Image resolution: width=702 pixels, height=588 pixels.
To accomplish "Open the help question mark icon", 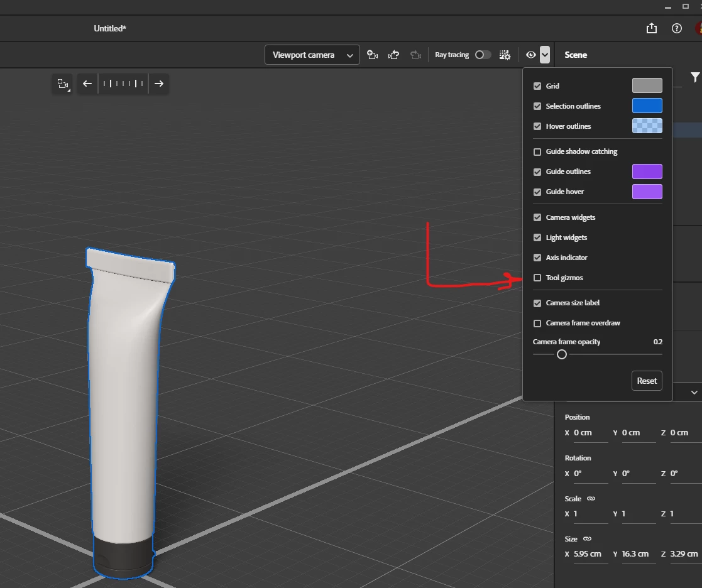I will point(676,29).
